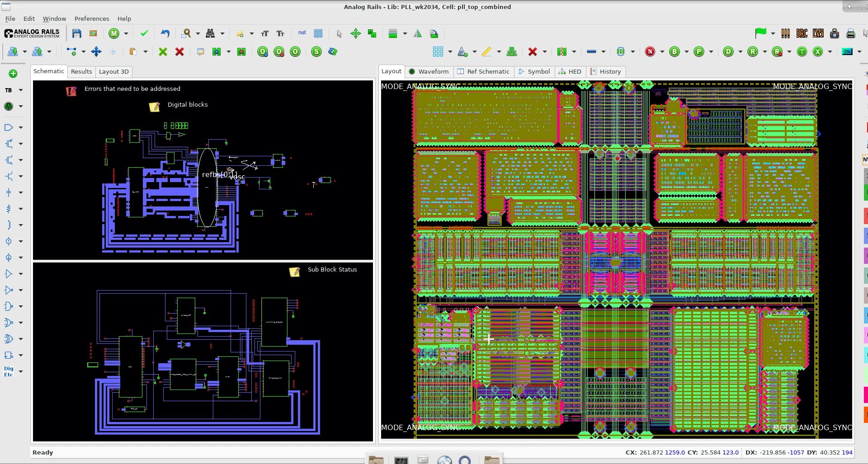
Task: Toggle the 'net' label display button
Action: point(302,33)
